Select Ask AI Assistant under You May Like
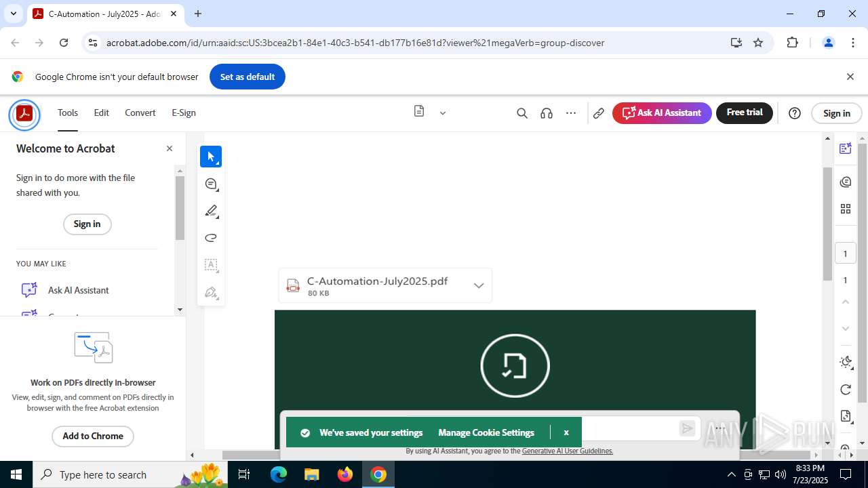The image size is (868, 488). [x=78, y=290]
